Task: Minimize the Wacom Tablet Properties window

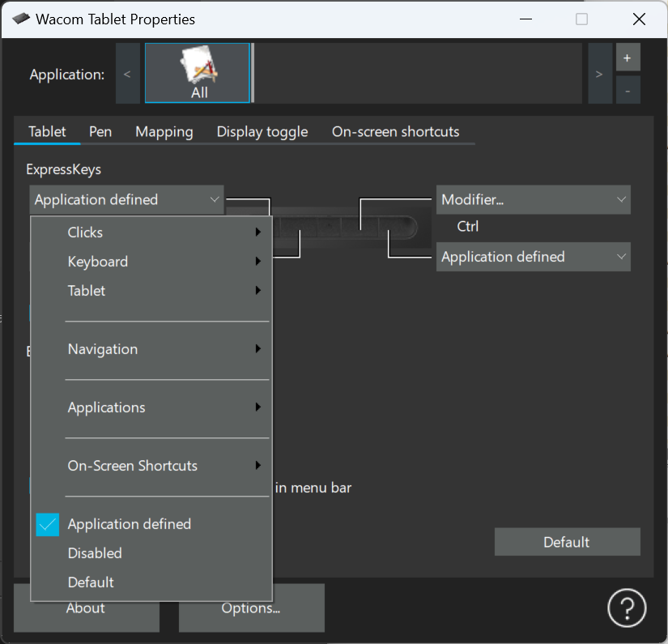Action: point(526,19)
